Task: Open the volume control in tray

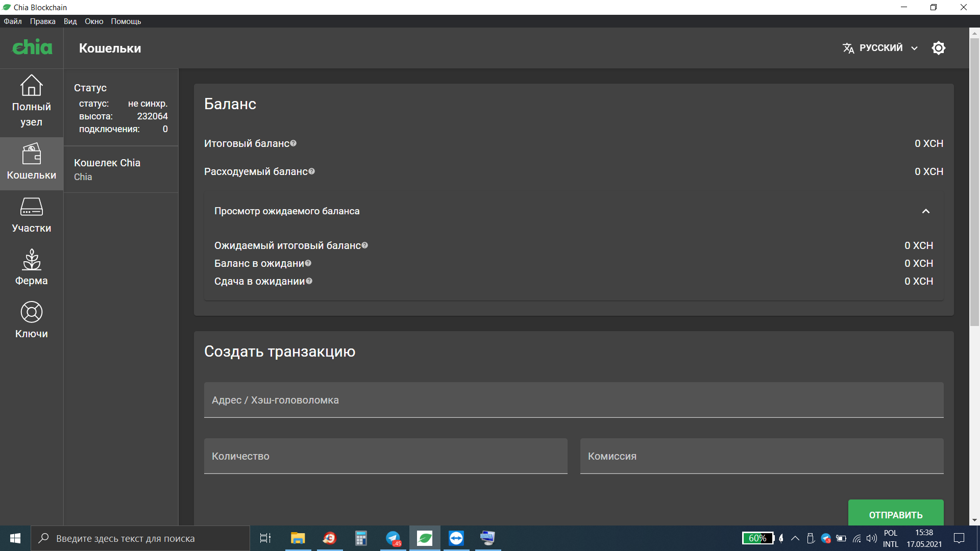Action: point(872,538)
